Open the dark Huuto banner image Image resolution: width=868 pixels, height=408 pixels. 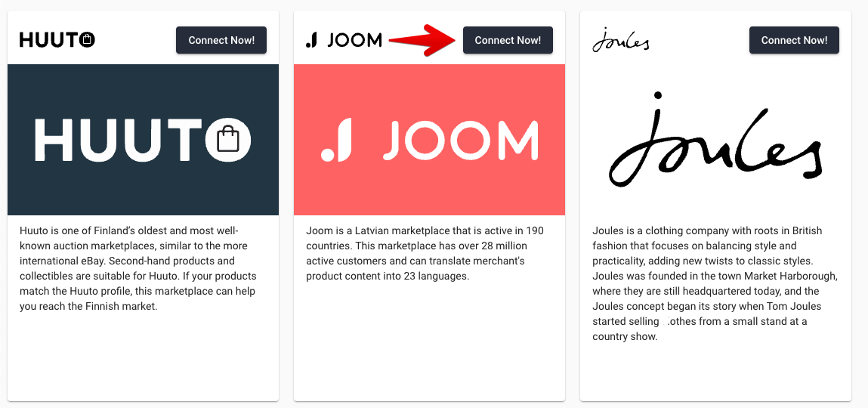tap(143, 140)
